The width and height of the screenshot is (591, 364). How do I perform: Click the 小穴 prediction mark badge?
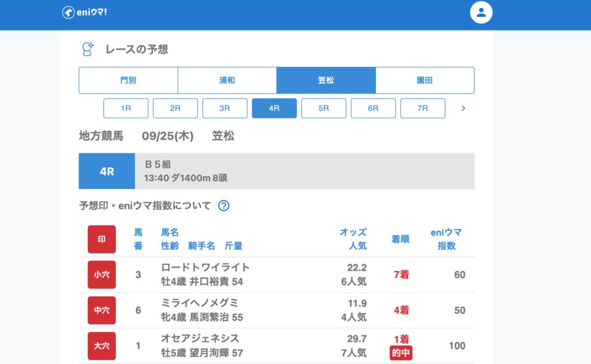[102, 275]
